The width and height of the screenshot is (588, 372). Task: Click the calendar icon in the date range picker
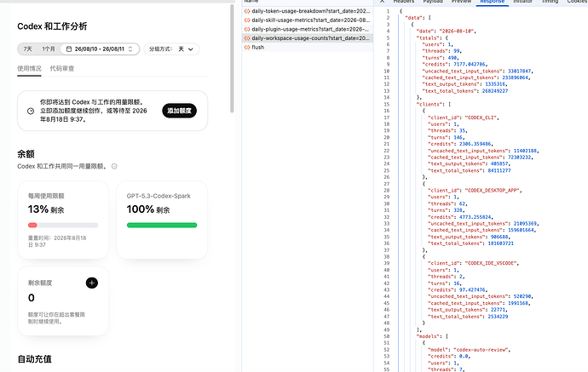pyautogui.click(x=69, y=49)
